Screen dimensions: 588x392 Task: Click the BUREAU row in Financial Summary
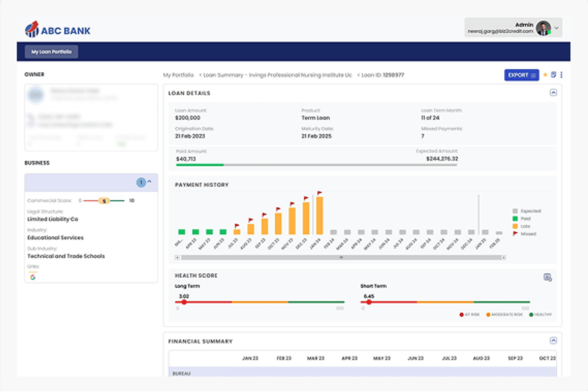pos(362,373)
